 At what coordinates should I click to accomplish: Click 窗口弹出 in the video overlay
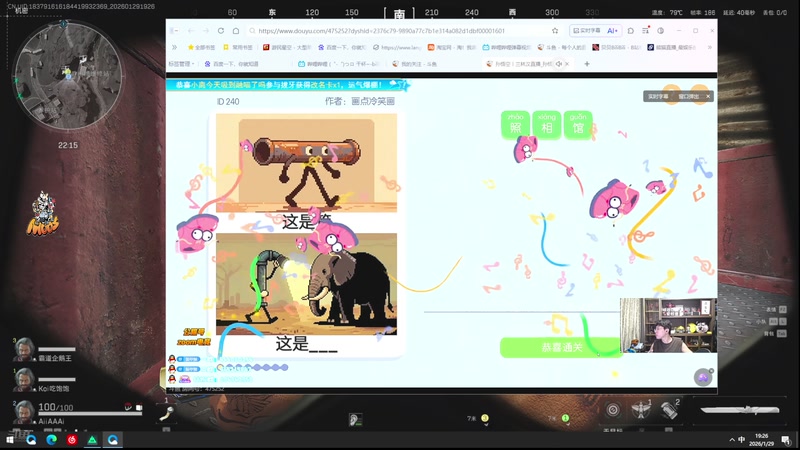click(x=688, y=96)
